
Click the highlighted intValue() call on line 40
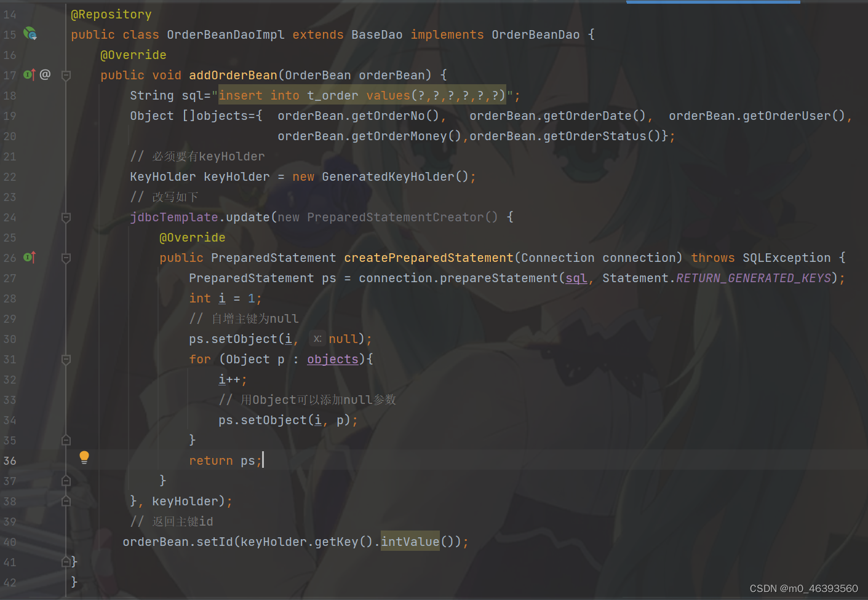(409, 542)
